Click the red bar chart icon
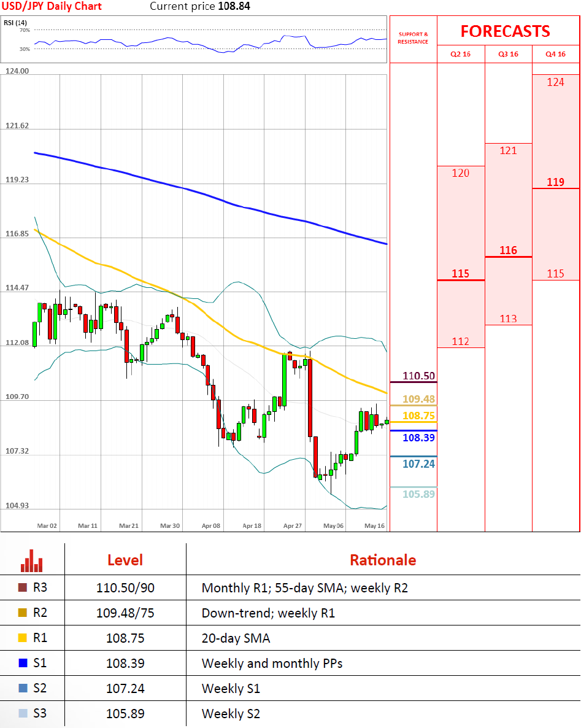The width and height of the screenshot is (581, 728). pos(31,561)
